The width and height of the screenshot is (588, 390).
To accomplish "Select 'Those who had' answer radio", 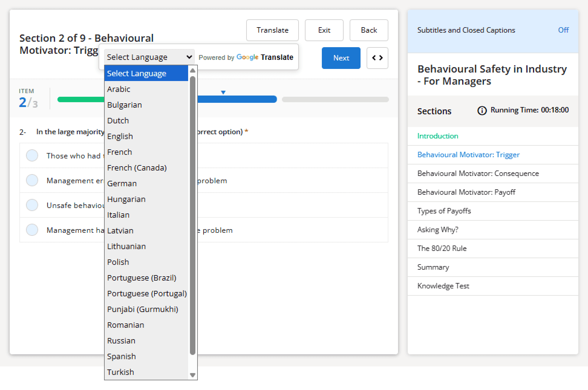I will [32, 155].
